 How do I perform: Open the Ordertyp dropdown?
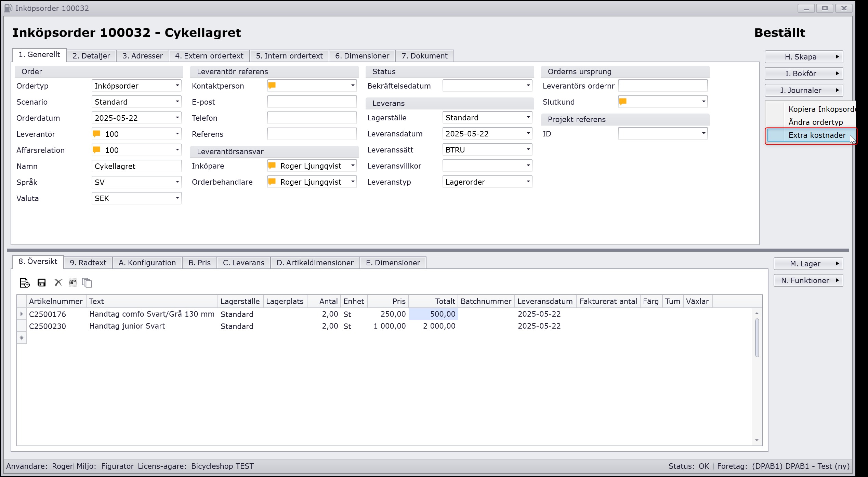(x=177, y=85)
